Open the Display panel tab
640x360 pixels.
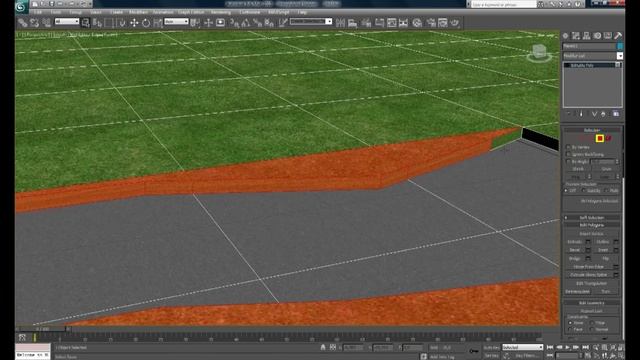pyautogui.click(x=608, y=36)
